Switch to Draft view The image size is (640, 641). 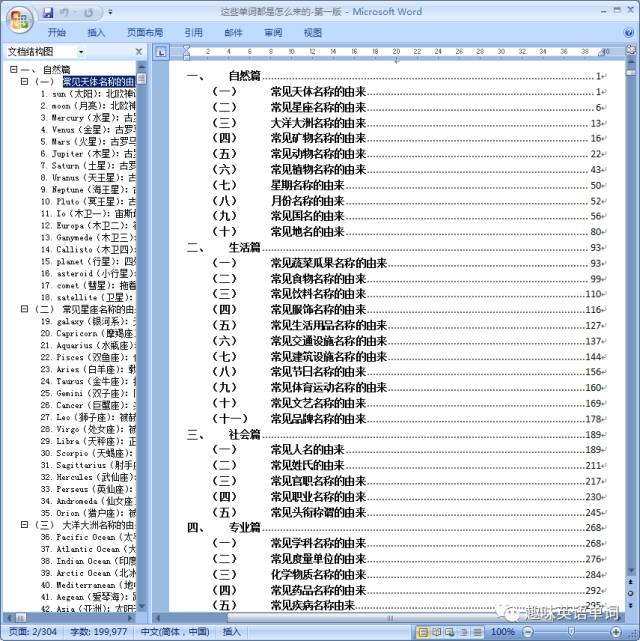coord(477,632)
